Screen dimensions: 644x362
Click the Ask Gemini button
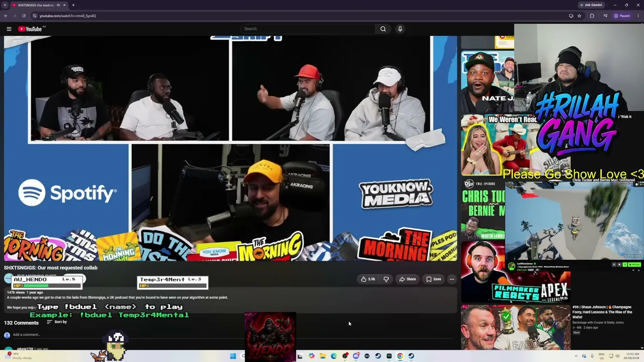[591, 5]
